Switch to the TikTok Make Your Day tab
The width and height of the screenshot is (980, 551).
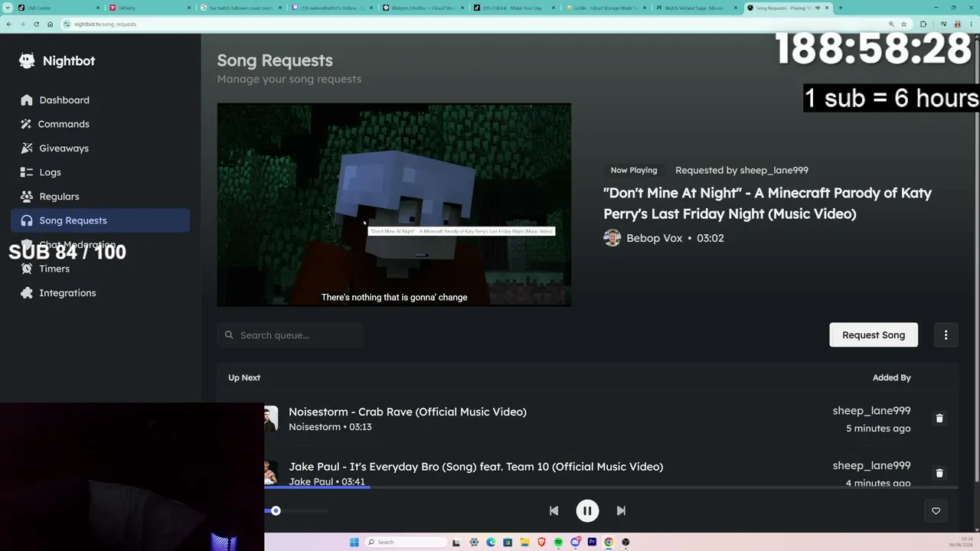click(x=513, y=8)
